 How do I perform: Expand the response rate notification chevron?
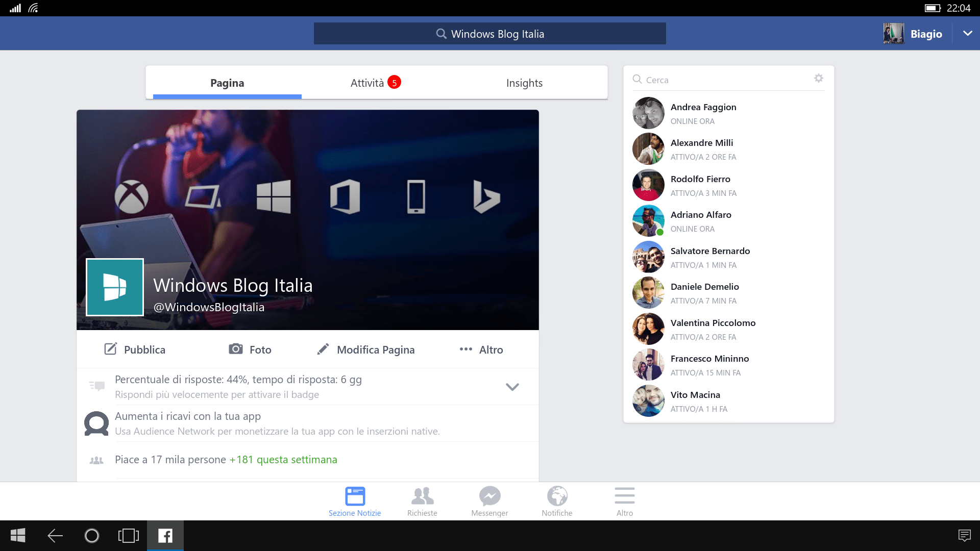(512, 386)
